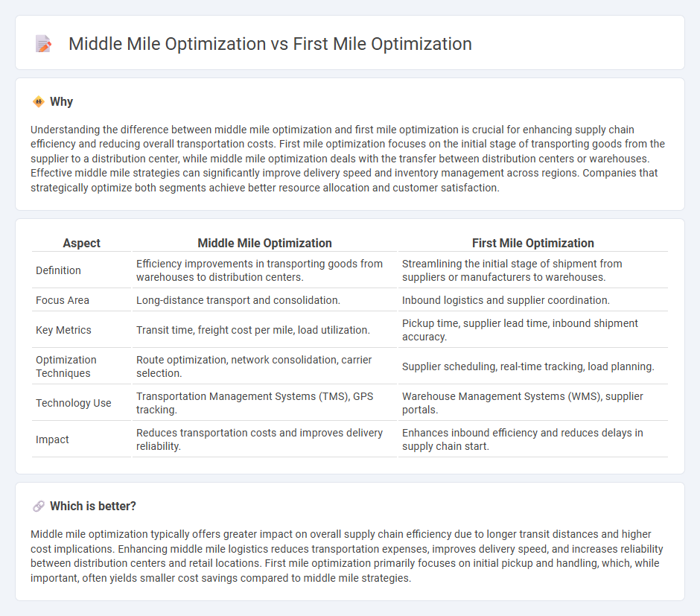700x616 pixels.
Task: Click cell 'Transit time, freight cost per mile, load utilization.'
Action: (264, 330)
